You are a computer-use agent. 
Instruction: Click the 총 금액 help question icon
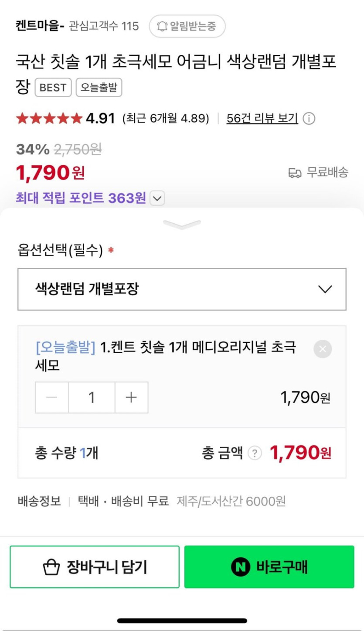(x=255, y=454)
